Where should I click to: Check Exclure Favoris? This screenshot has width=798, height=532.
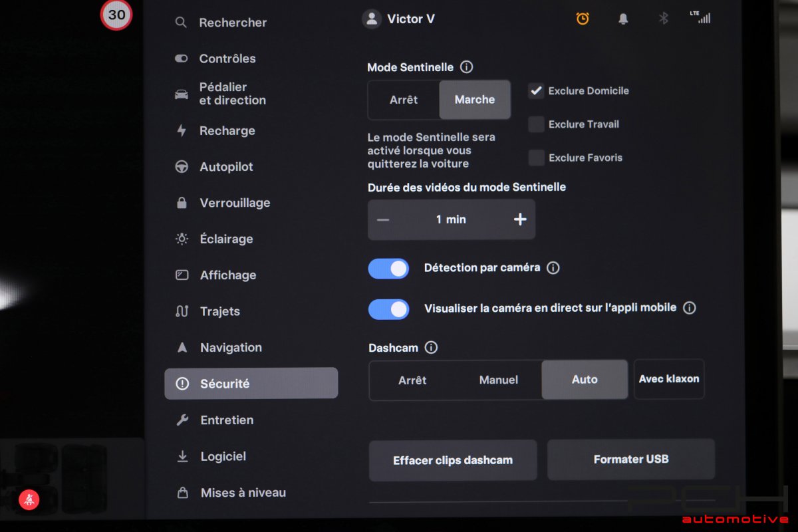click(x=536, y=158)
